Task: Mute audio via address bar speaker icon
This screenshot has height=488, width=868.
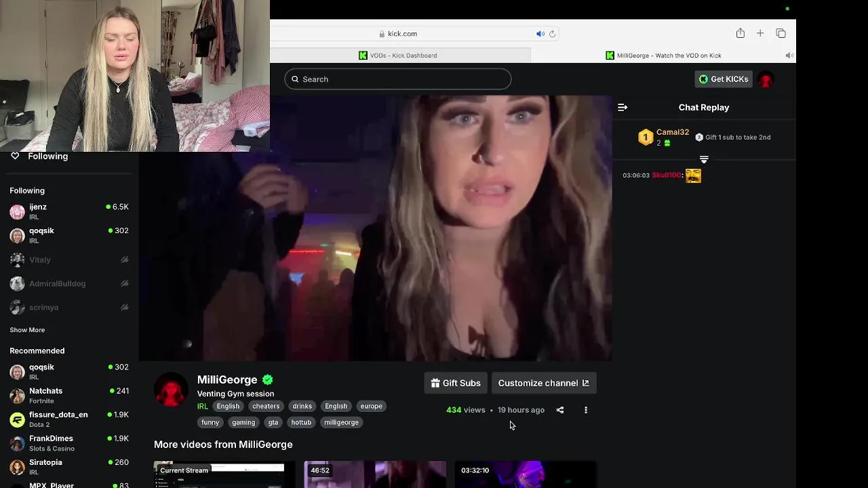Action: pos(540,34)
